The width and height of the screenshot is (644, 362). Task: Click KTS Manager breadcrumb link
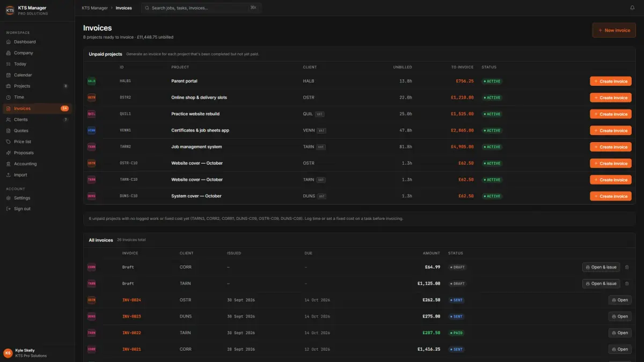point(93,8)
